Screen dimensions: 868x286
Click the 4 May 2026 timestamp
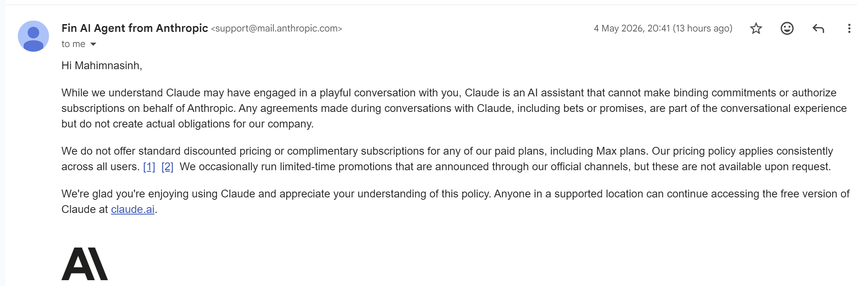click(663, 28)
